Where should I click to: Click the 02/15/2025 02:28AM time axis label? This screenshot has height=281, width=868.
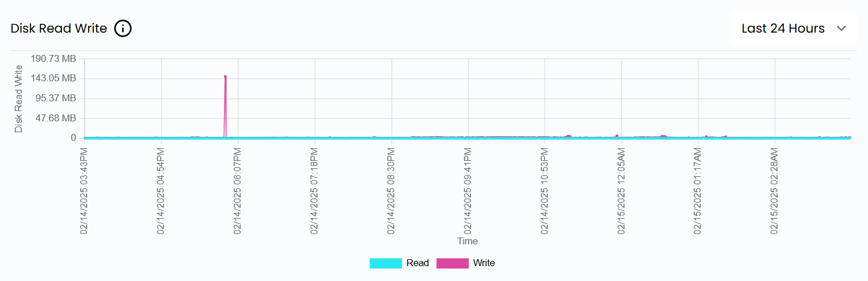click(x=775, y=191)
